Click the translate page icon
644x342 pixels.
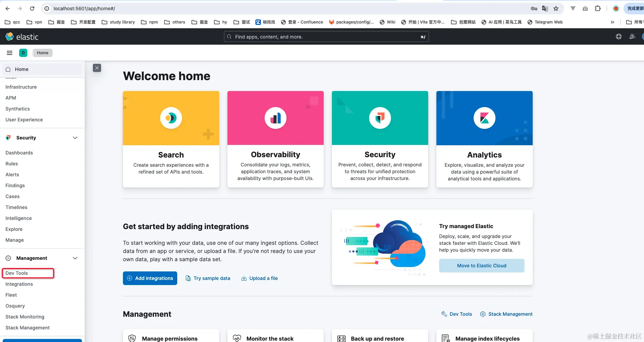(545, 9)
